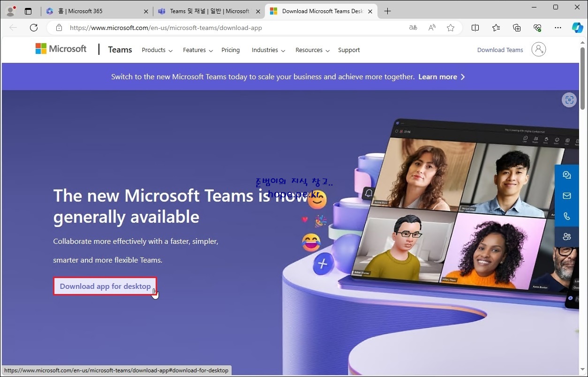Expand the Products dropdown
588x377 pixels.
(x=157, y=50)
